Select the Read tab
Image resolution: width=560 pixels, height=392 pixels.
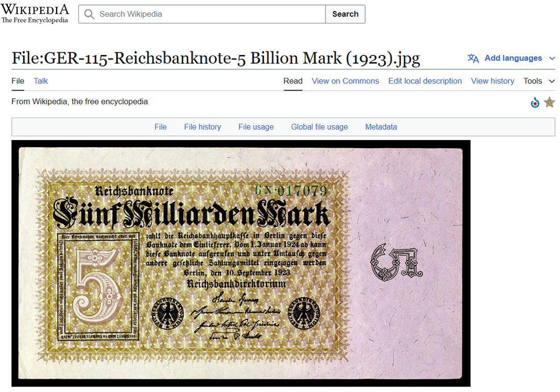click(293, 81)
